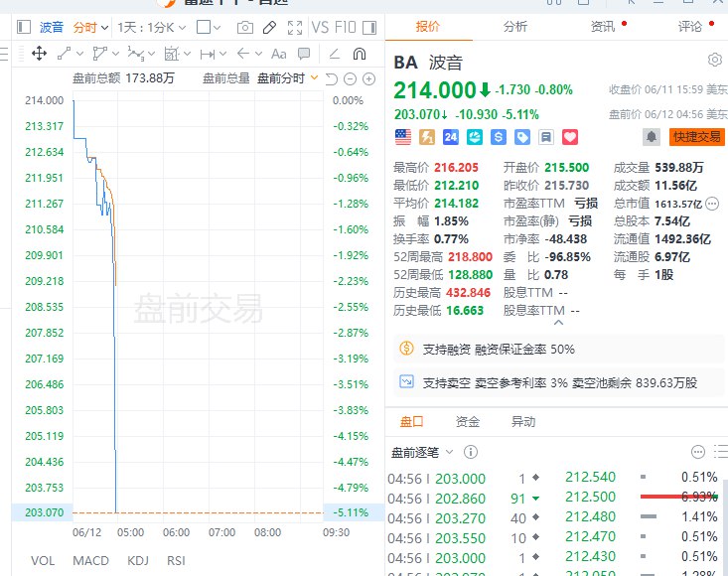Zoom in chart with plus circle
Screen dimensions: 728x576
[x=369, y=79]
